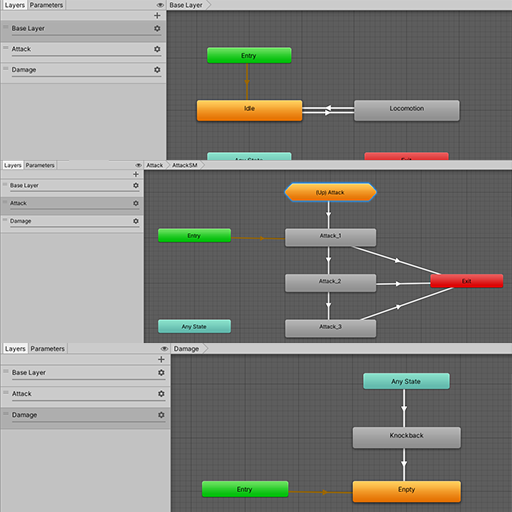
Task: Toggle eye visibility icon in top panel
Action: 160,5
